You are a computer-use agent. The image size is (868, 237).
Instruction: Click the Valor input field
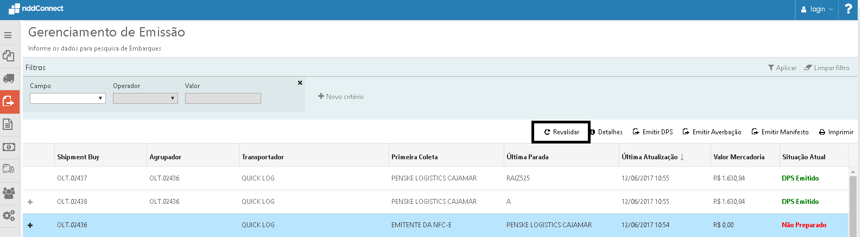tap(223, 98)
